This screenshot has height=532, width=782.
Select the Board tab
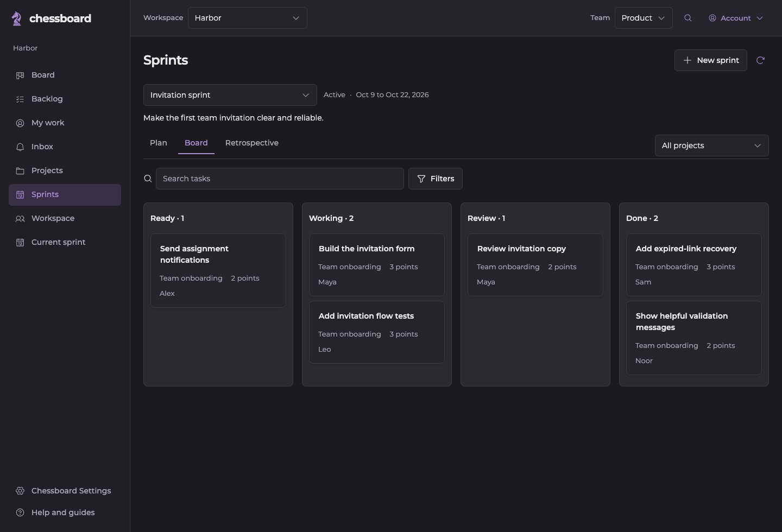tap(196, 143)
